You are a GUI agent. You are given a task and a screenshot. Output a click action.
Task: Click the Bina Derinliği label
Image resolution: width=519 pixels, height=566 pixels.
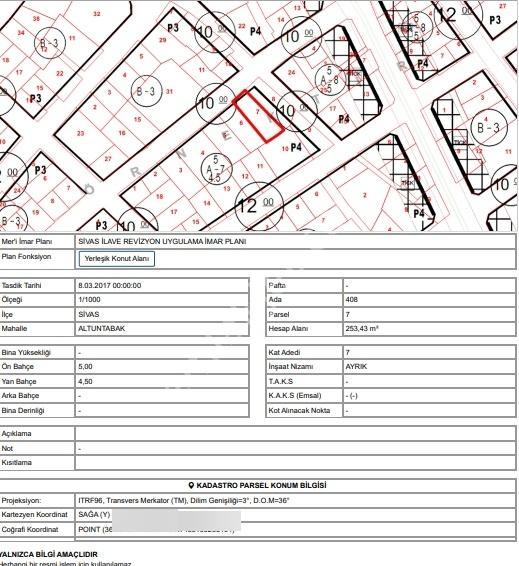coord(23,410)
